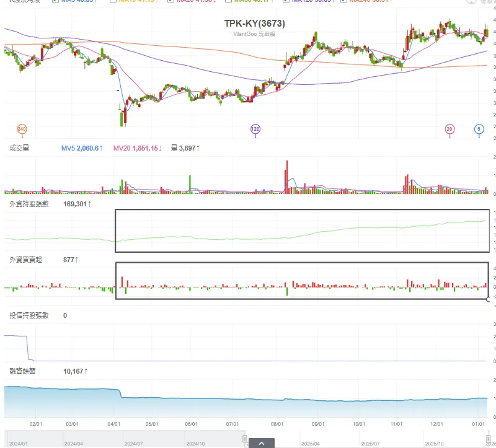Click the 877 foreign net buy value
Viewport: 496px width, 448px height.
(x=71, y=260)
